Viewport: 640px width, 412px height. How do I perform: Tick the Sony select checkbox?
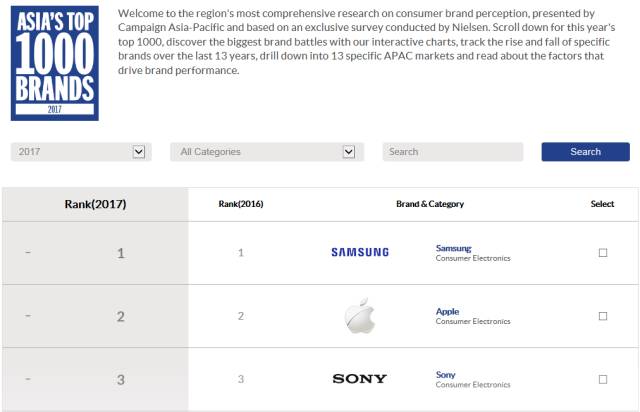(603, 379)
